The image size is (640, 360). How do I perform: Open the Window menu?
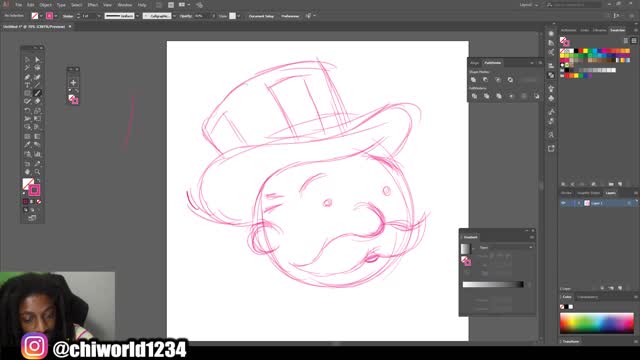(124, 5)
